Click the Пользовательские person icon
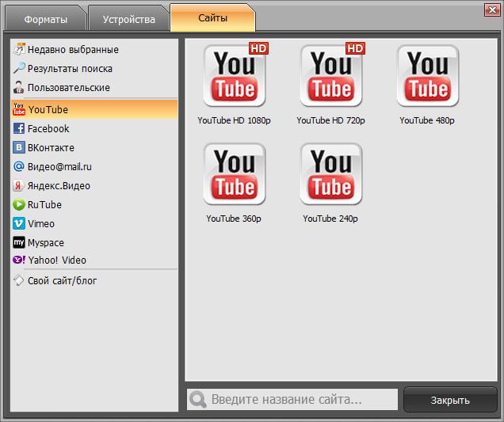 pyautogui.click(x=19, y=87)
